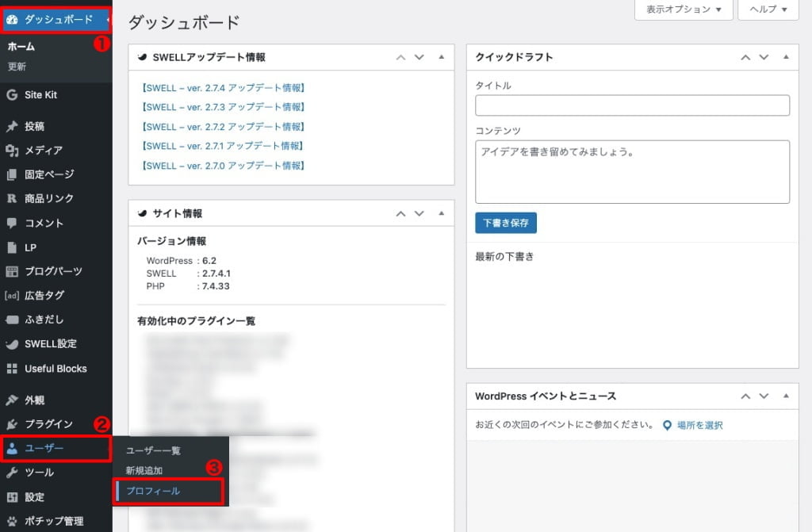
Task: Click the paintbrush icon beside 外観
Action: click(x=12, y=400)
